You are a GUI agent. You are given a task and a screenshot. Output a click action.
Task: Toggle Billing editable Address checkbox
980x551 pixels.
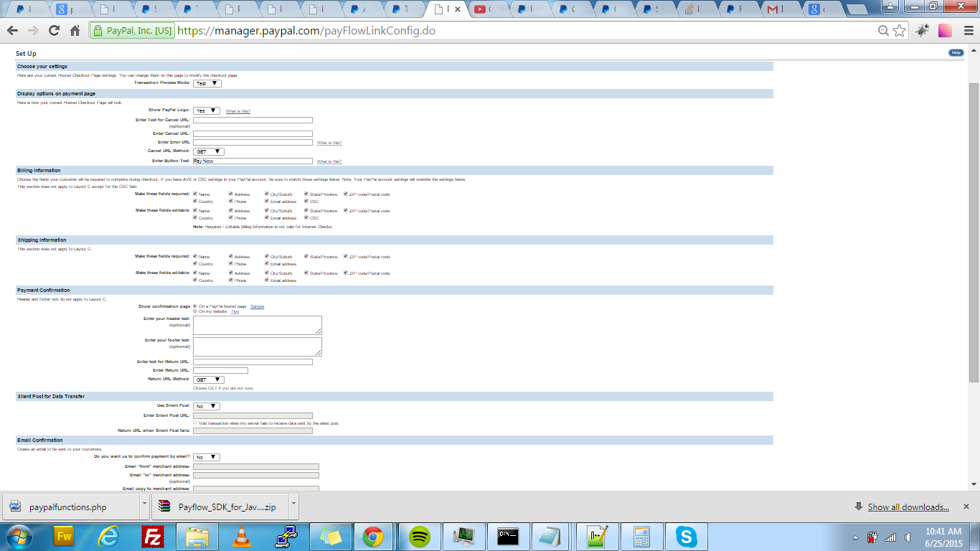231,210
